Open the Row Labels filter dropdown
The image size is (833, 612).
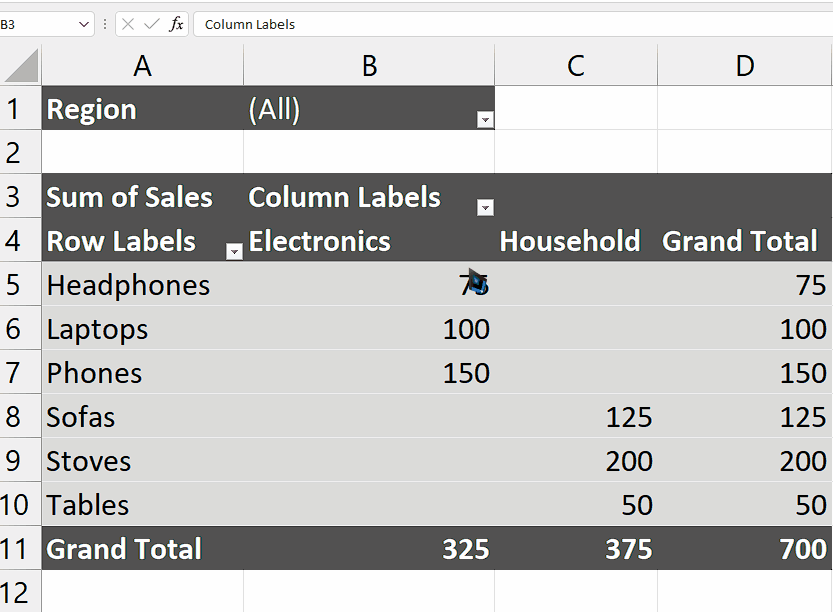[233, 252]
